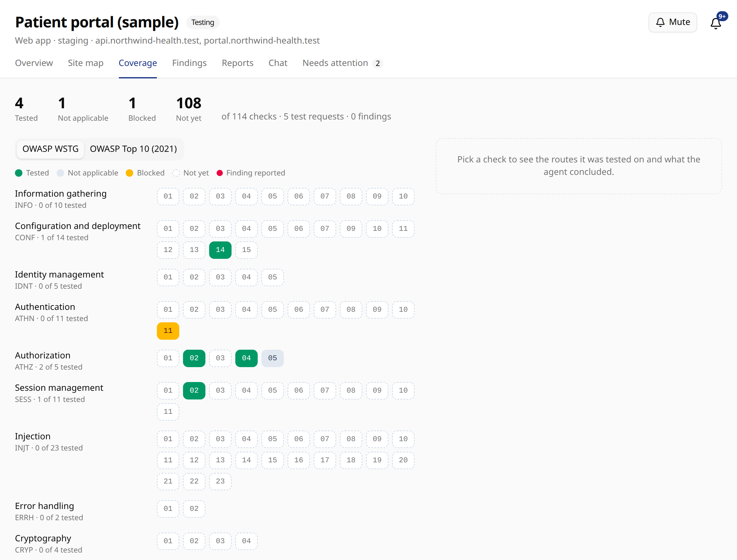Screen dimensions: 737x560
Task: Pick Configuration and deployment check 09
Action: (351, 229)
